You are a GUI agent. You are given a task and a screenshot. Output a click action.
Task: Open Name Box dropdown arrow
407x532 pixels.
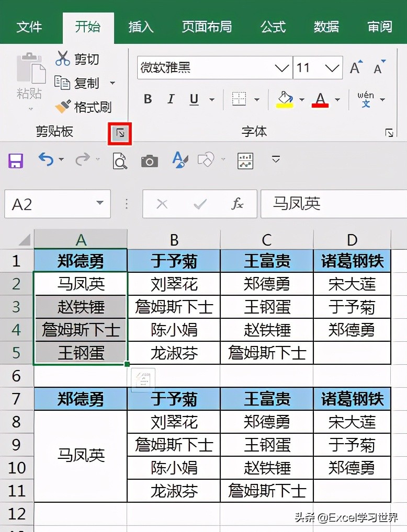(x=99, y=203)
